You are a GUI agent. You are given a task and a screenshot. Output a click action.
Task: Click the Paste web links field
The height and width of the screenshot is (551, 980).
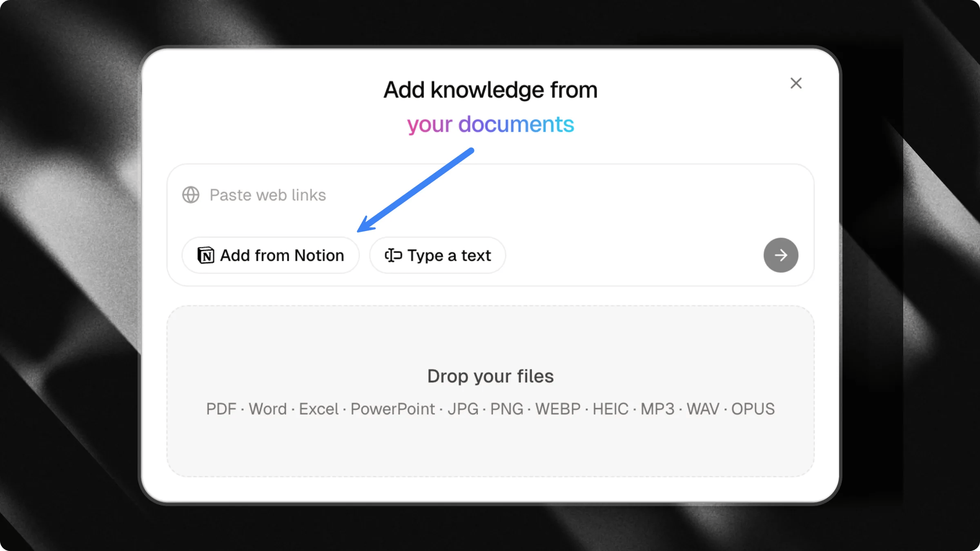(490, 195)
